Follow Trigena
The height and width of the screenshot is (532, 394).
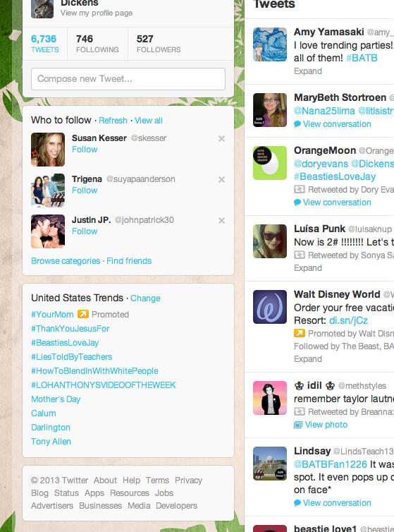point(85,191)
